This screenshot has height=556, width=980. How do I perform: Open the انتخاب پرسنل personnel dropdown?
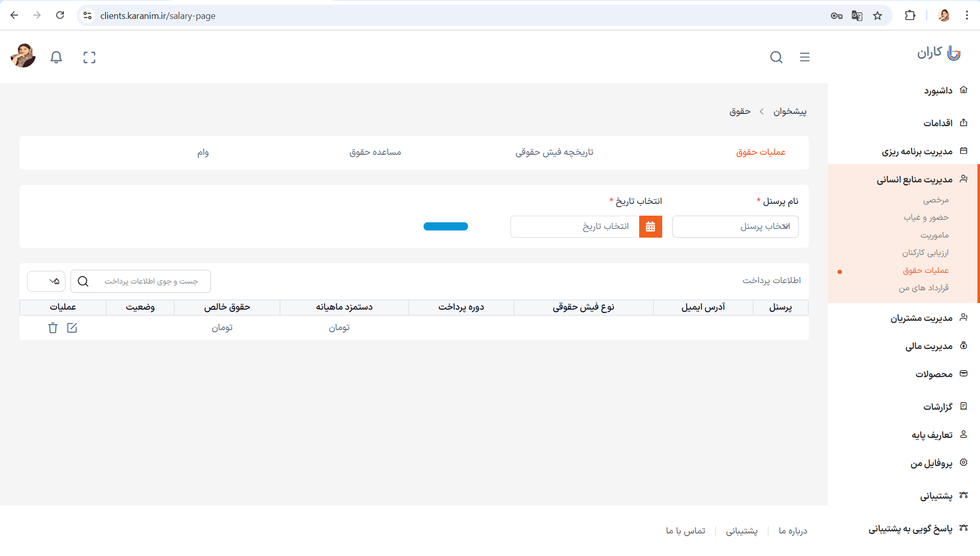click(735, 227)
